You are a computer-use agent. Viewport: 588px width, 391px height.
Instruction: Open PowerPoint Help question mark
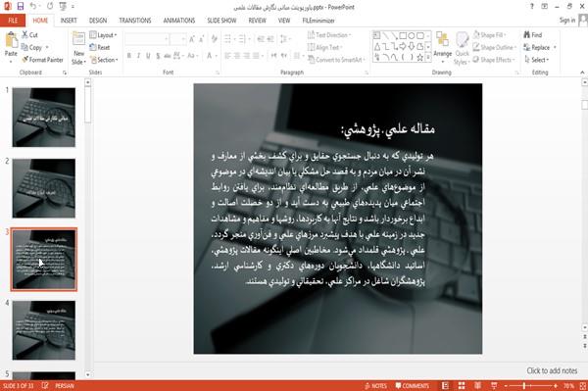click(x=532, y=7)
